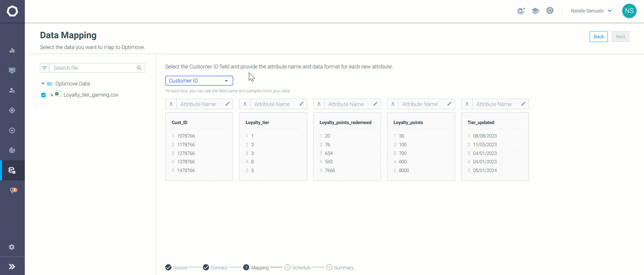This screenshot has width=644, height=275.
Task: Click Attribute Name field above Loyalty_points_redemeed
Action: click(348, 104)
